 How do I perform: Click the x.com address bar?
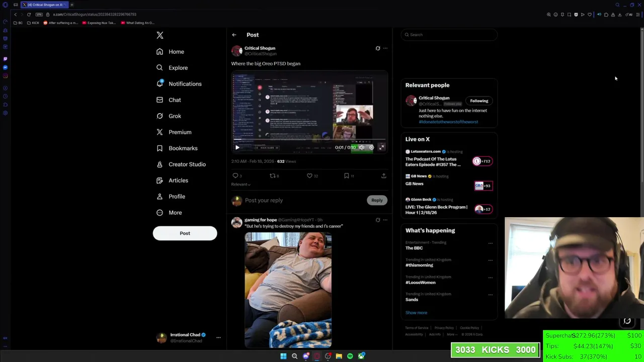95,15
